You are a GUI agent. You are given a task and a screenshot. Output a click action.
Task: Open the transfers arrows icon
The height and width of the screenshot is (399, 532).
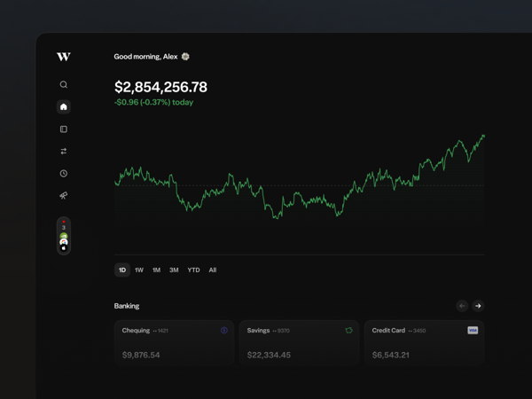tap(63, 152)
